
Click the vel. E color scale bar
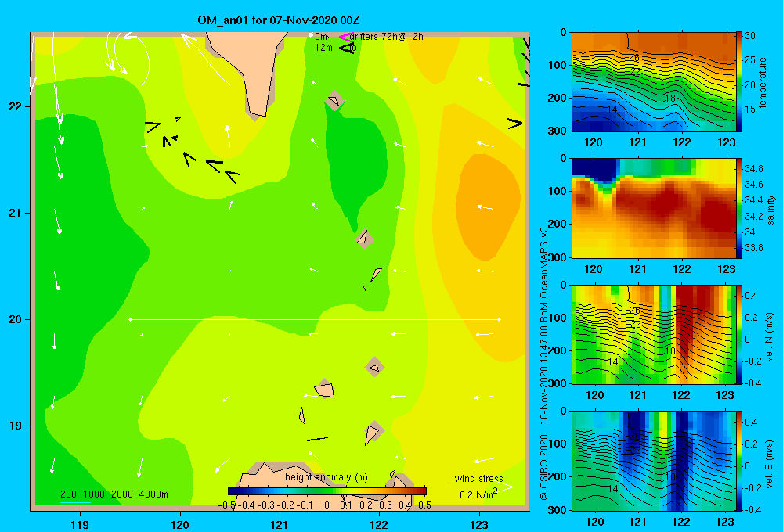pos(739,461)
